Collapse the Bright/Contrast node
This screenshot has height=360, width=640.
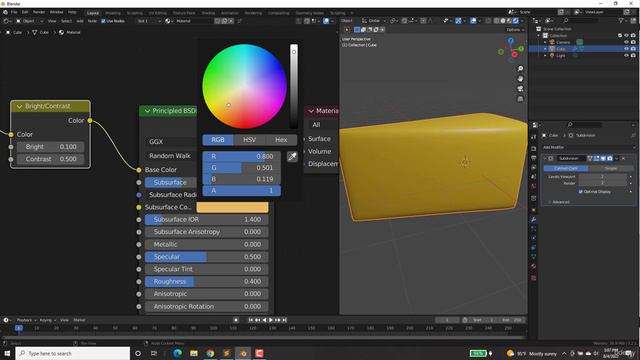coord(19,107)
